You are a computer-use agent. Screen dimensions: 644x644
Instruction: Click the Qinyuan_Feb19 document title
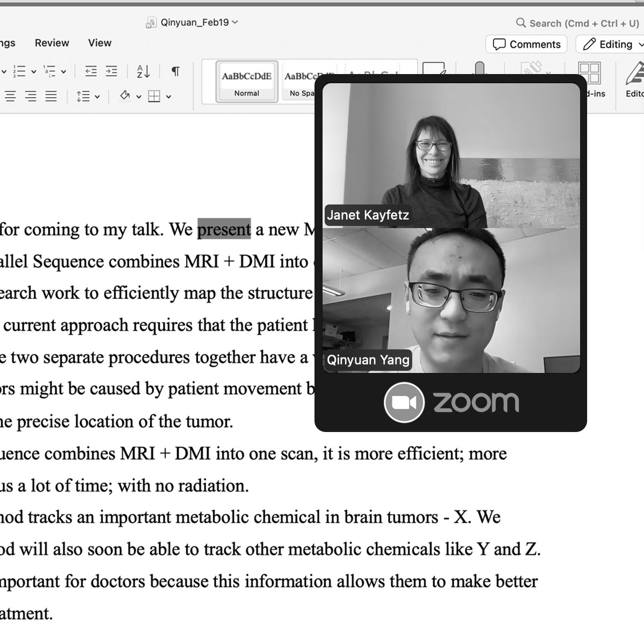tap(194, 23)
